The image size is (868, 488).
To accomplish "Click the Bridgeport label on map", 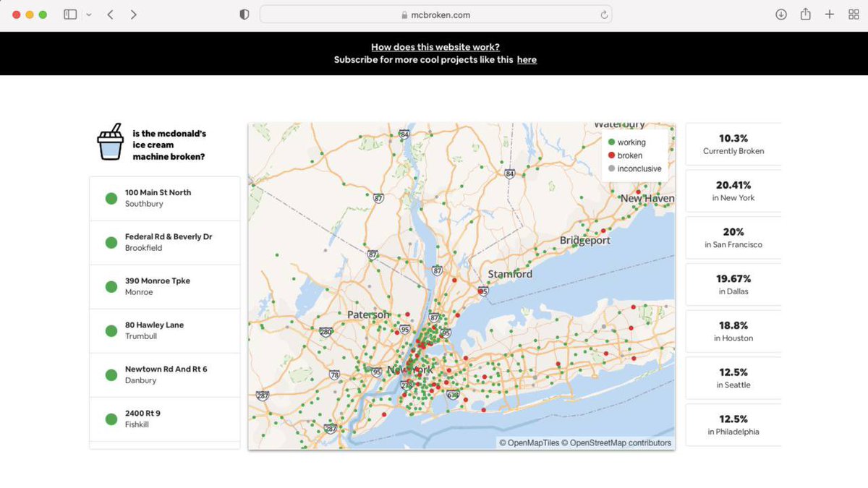I will pyautogui.click(x=585, y=240).
